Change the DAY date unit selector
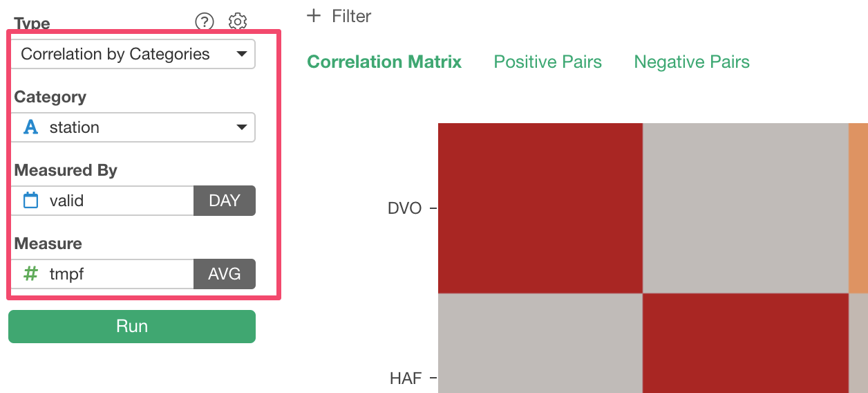 click(x=225, y=201)
